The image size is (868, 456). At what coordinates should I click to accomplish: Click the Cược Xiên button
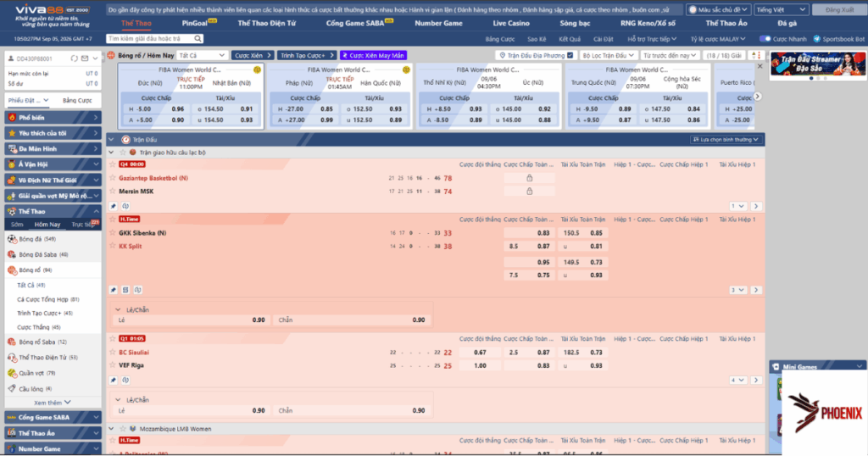pos(253,55)
